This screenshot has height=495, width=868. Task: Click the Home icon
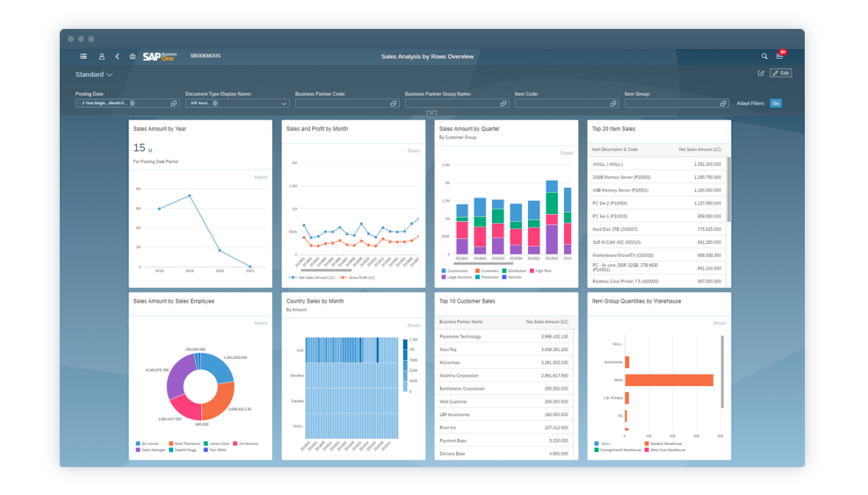(x=133, y=56)
